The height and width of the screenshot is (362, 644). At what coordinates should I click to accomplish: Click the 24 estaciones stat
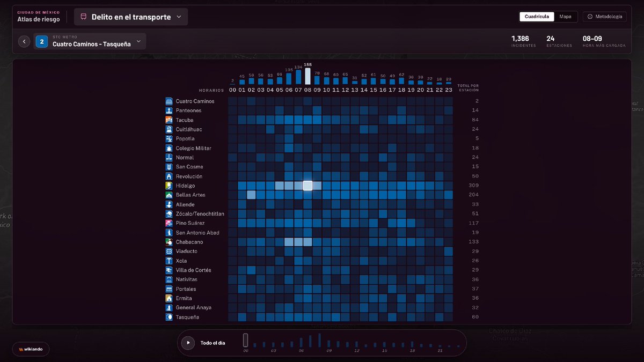[559, 41]
